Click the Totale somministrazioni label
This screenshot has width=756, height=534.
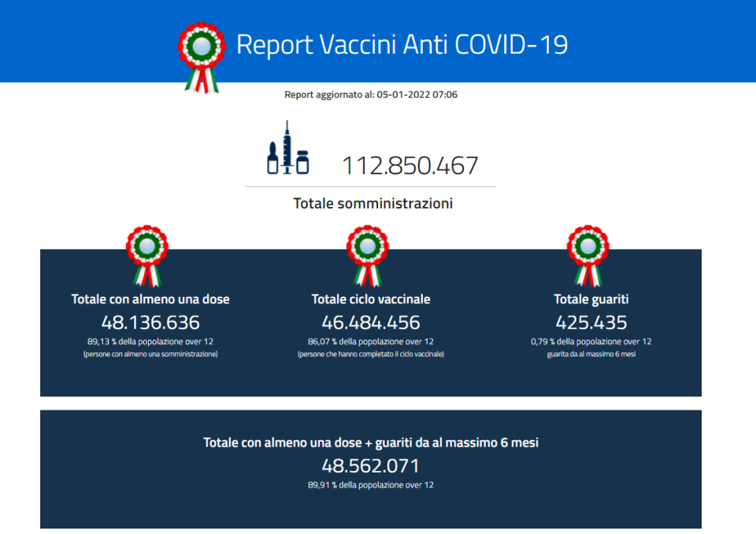[372, 203]
